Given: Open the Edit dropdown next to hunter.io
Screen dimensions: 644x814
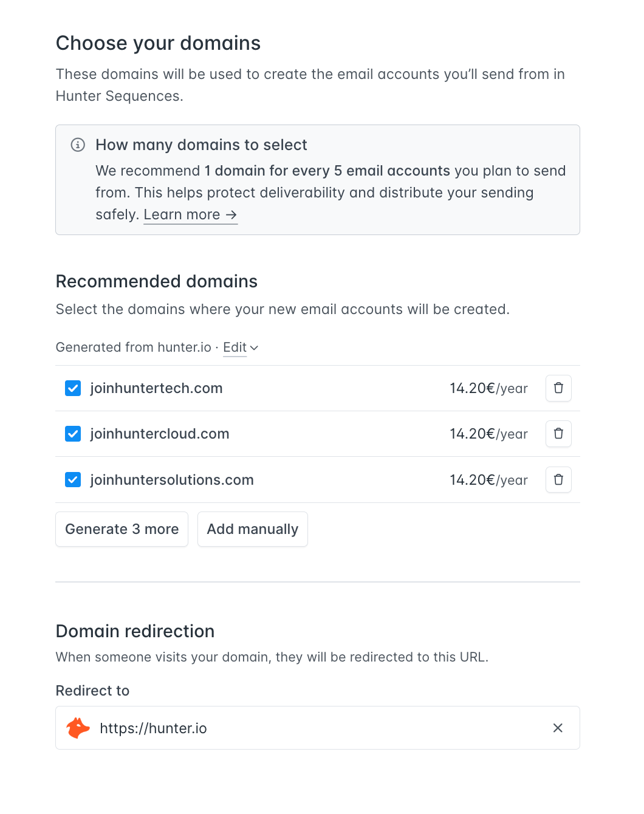Looking at the screenshot, I should (x=241, y=347).
